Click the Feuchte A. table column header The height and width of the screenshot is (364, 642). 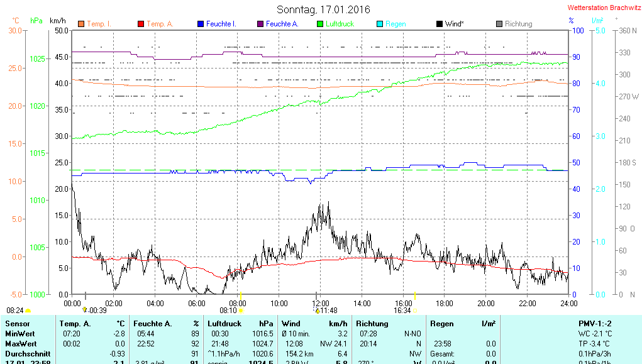[x=152, y=323]
